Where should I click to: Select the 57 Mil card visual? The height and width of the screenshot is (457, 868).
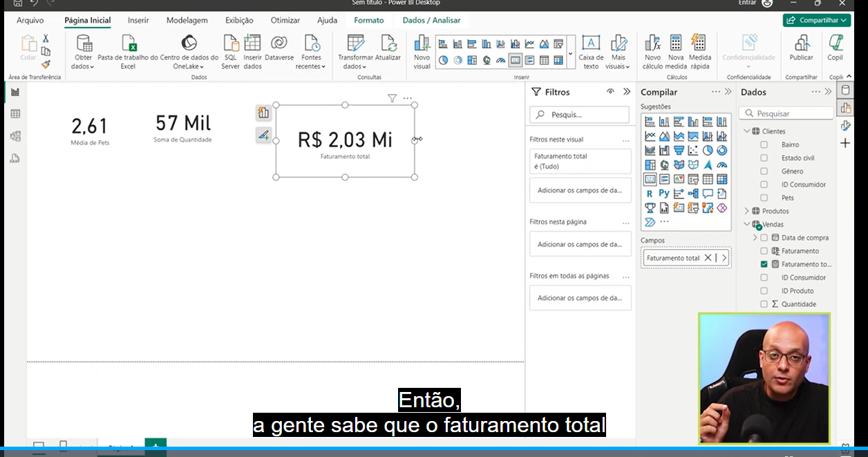183,128
